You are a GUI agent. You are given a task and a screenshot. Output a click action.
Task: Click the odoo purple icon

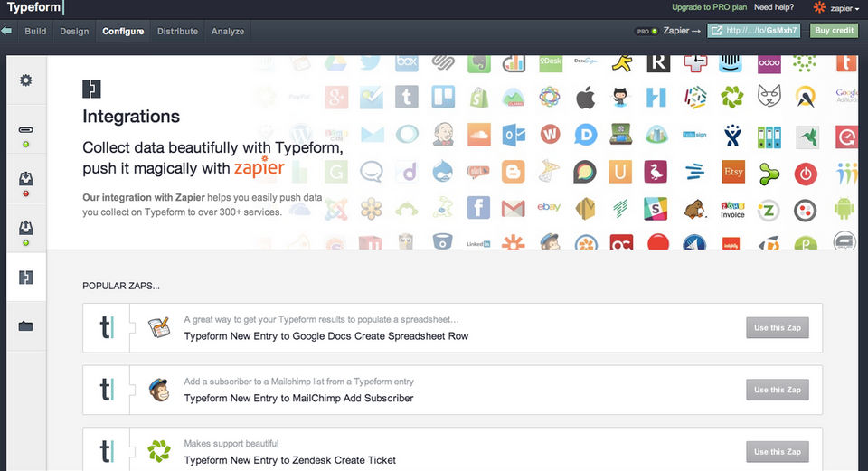click(x=769, y=63)
